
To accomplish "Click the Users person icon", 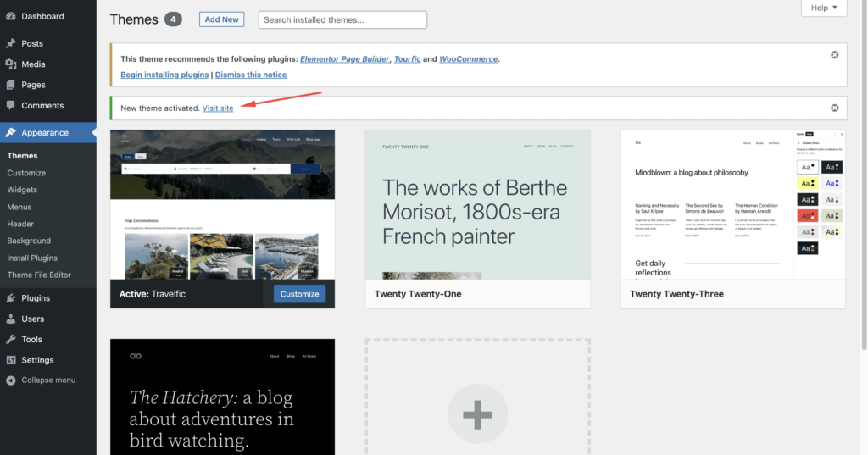I will click(10, 319).
